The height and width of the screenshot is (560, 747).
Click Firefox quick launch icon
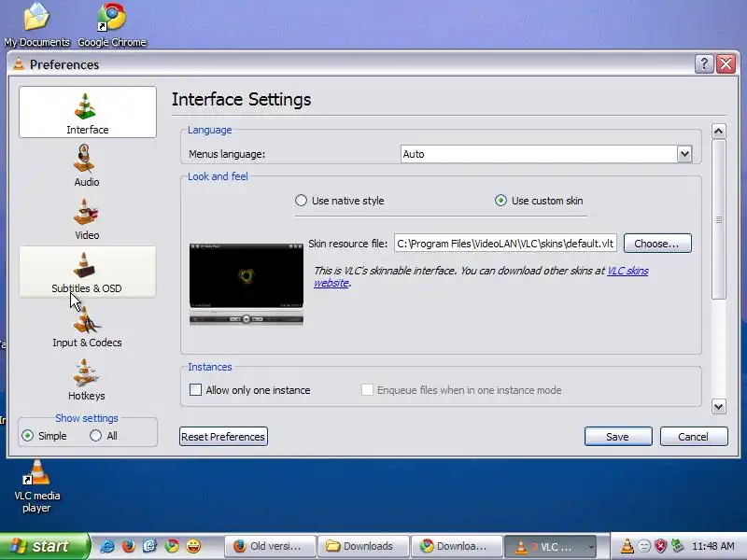[x=128, y=546]
